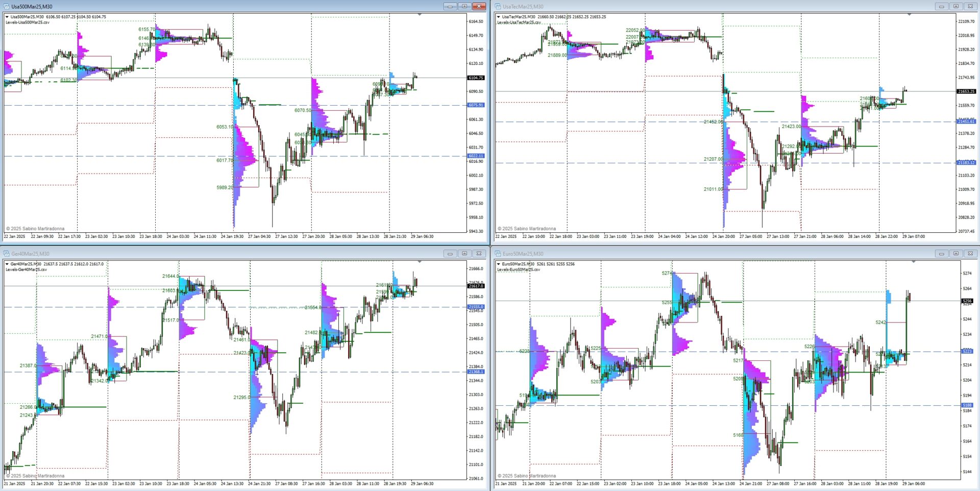The width and height of the screenshot is (980, 491).
Task: Minimize the Ger40Mar25,M30 chart window
Action: [450, 254]
